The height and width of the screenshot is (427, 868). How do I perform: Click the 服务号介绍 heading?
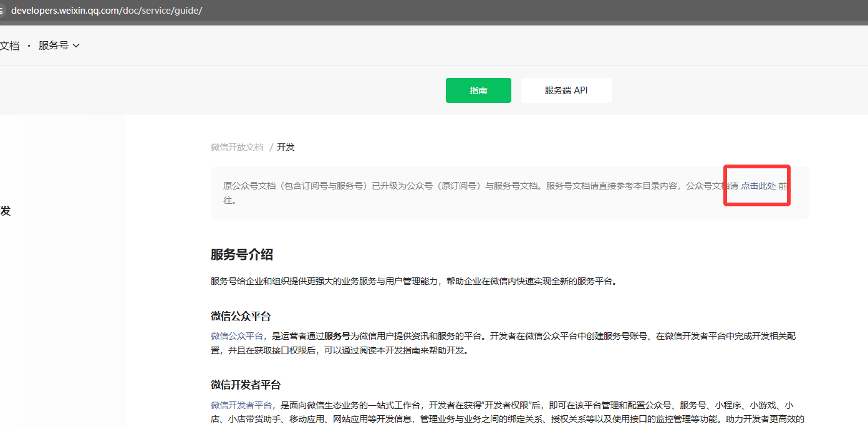[x=242, y=254]
